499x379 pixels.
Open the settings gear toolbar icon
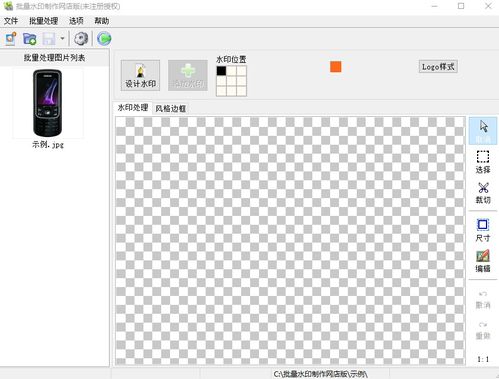pos(81,39)
